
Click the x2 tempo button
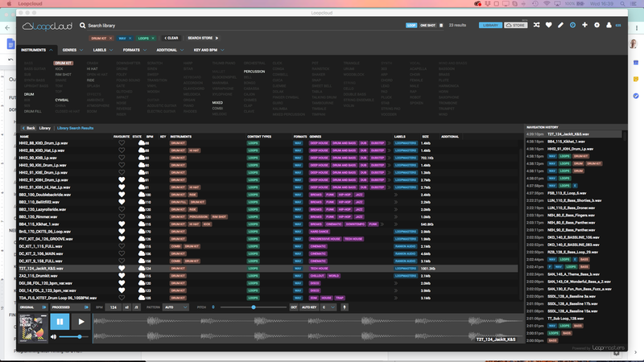click(x=127, y=307)
